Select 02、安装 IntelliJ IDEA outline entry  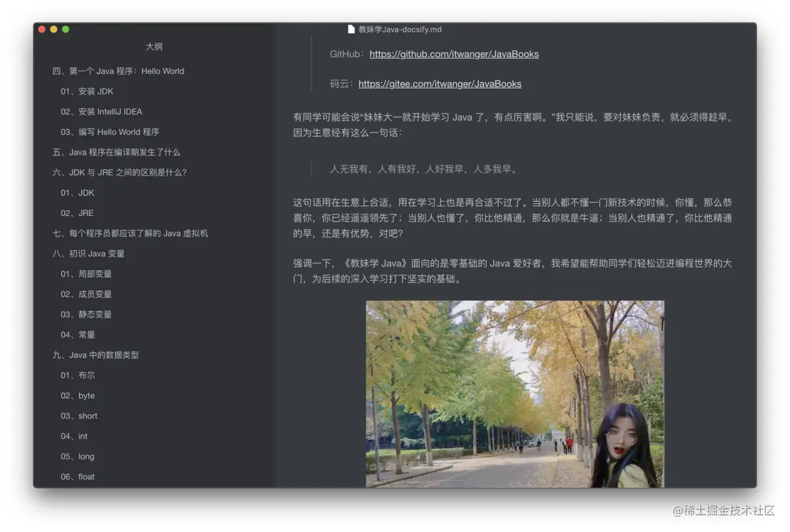pyautogui.click(x=101, y=112)
